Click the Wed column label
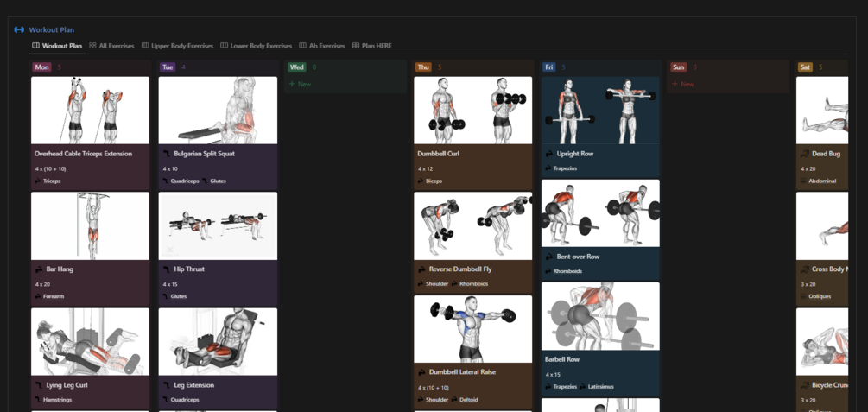This screenshot has height=412, width=868. [x=297, y=67]
